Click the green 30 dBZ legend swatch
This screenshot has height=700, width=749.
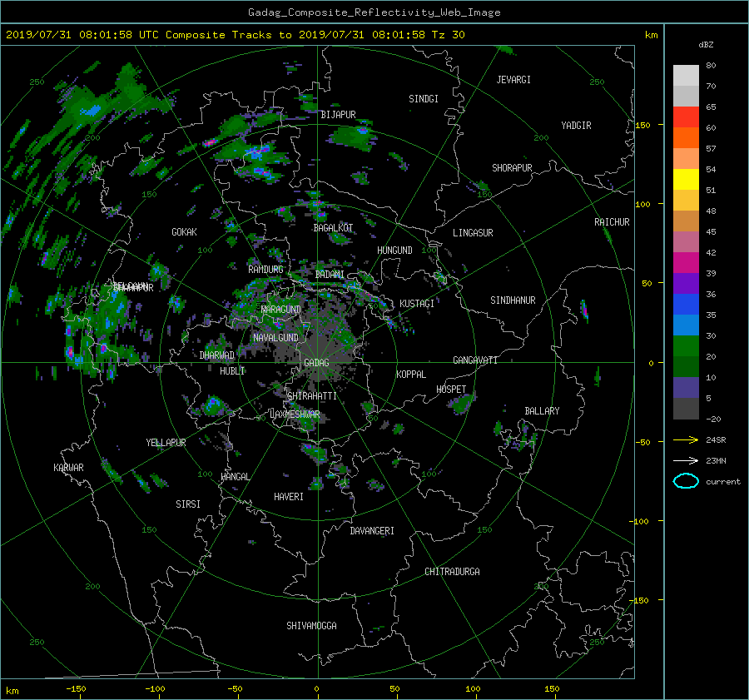(686, 346)
